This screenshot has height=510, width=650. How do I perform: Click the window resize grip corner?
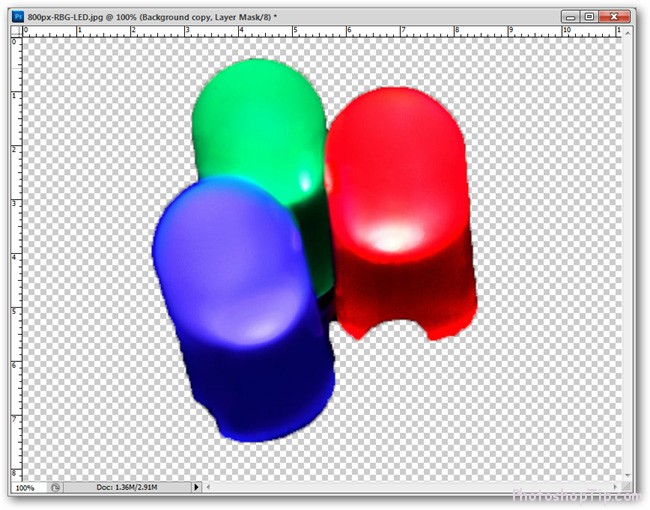click(628, 487)
